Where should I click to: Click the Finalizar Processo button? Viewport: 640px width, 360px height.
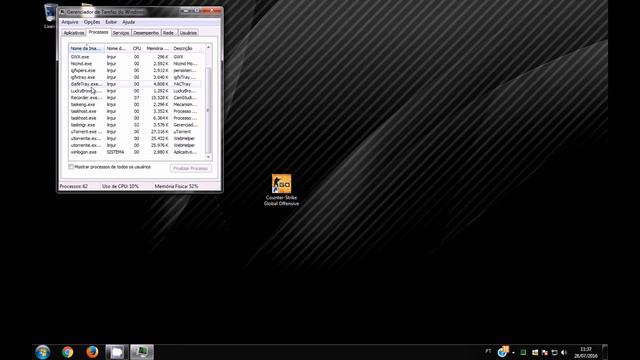[x=191, y=168]
